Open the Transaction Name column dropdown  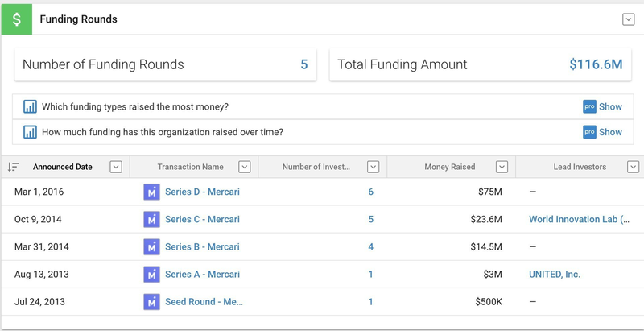245,167
